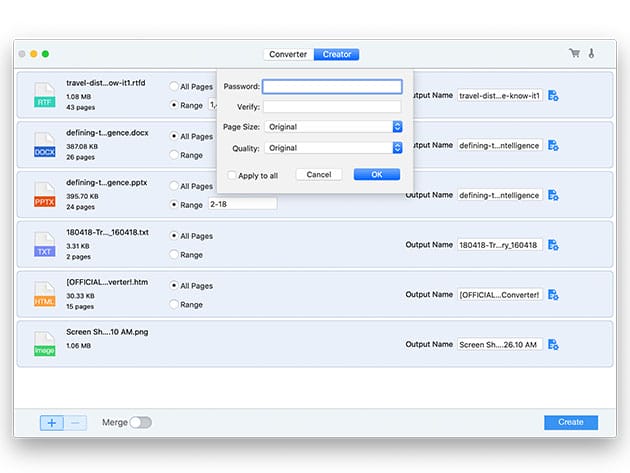The height and width of the screenshot is (473, 630).
Task: Switch to the Converter tab
Action: click(x=288, y=54)
